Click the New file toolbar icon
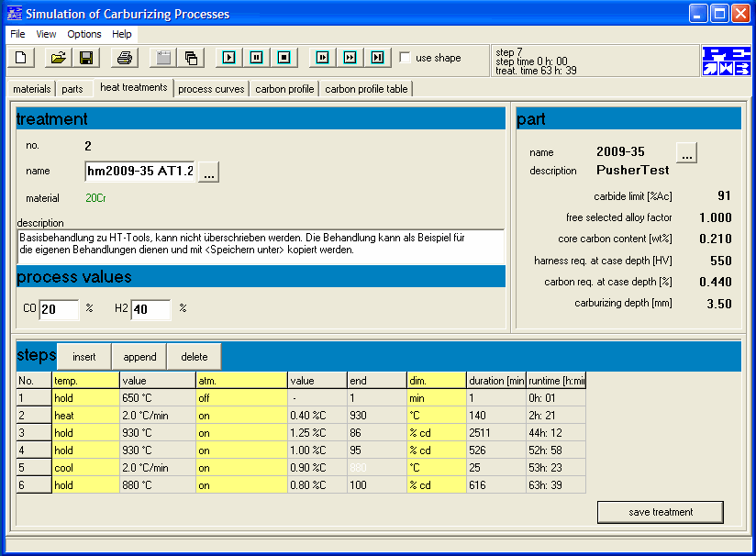 pos(21,58)
